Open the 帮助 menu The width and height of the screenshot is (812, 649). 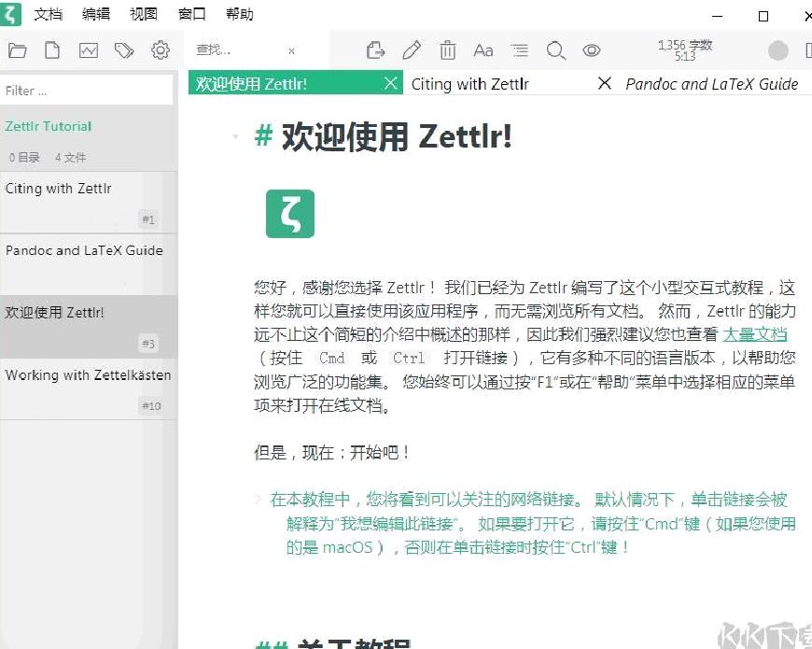(239, 14)
